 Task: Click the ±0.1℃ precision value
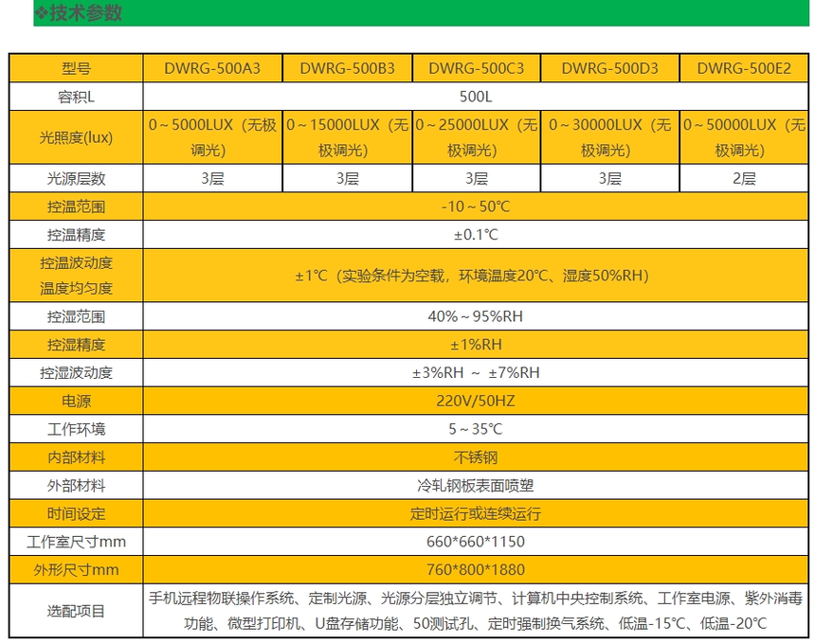pos(476,235)
